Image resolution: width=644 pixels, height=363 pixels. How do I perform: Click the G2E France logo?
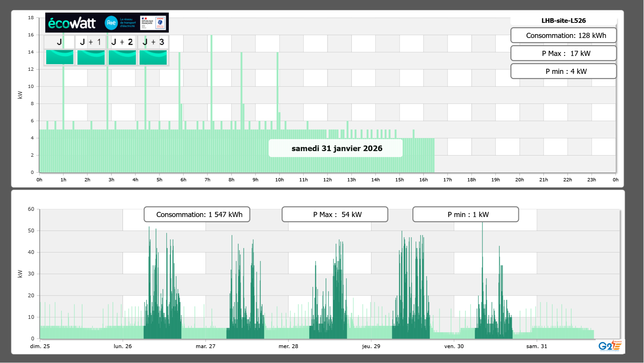coord(610,346)
